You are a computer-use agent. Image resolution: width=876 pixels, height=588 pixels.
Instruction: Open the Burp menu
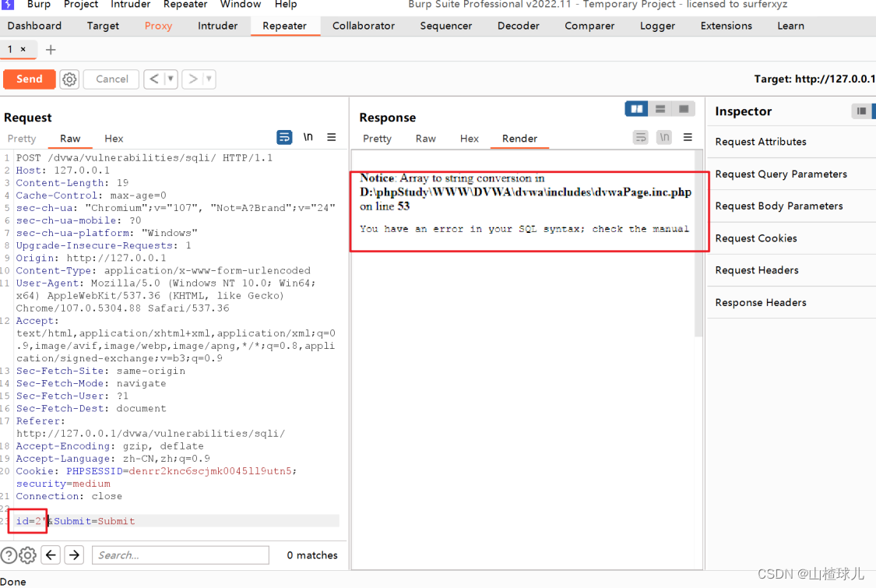pos(39,5)
